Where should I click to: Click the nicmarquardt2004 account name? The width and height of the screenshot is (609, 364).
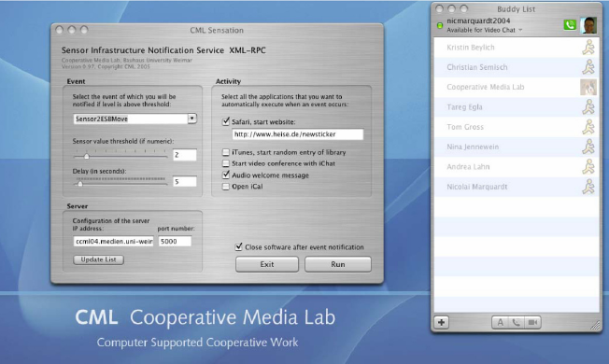coord(478,21)
